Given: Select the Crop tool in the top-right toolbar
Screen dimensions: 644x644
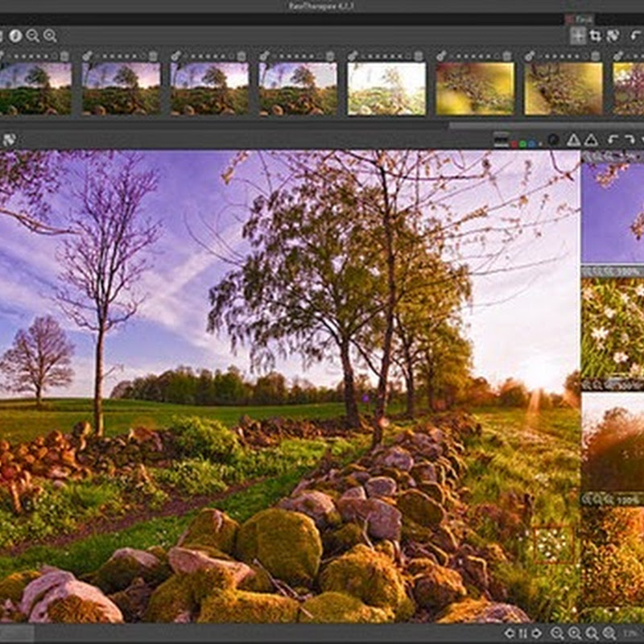Looking at the screenshot, I should 595,35.
